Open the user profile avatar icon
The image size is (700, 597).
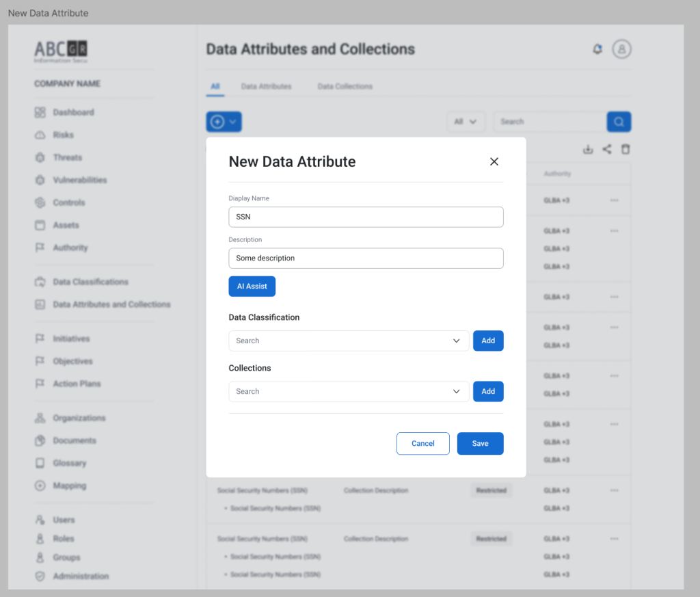click(x=621, y=49)
